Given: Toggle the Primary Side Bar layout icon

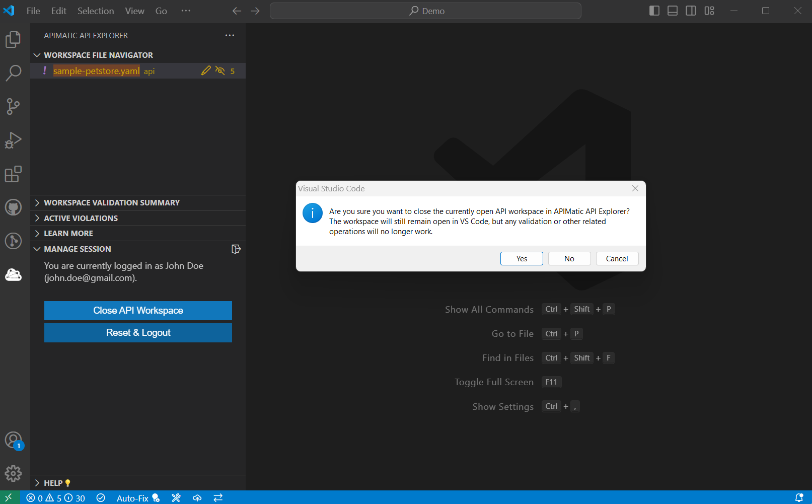Looking at the screenshot, I should pyautogui.click(x=654, y=11).
